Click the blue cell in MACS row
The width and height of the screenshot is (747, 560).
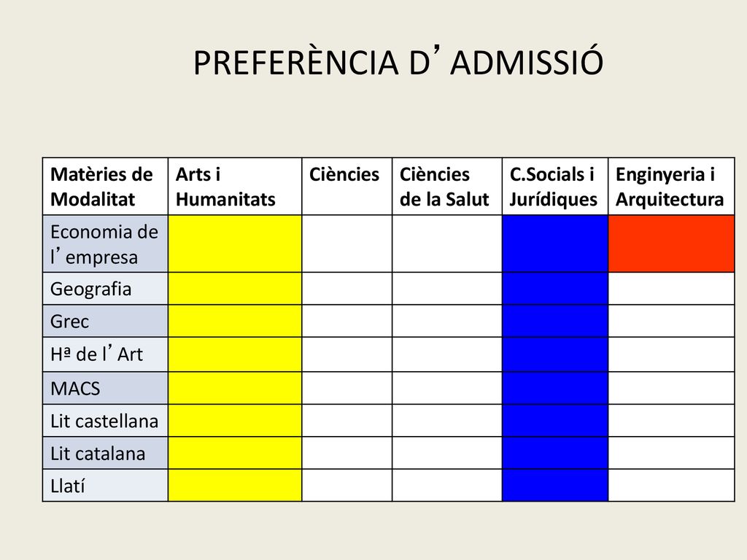tap(555, 388)
